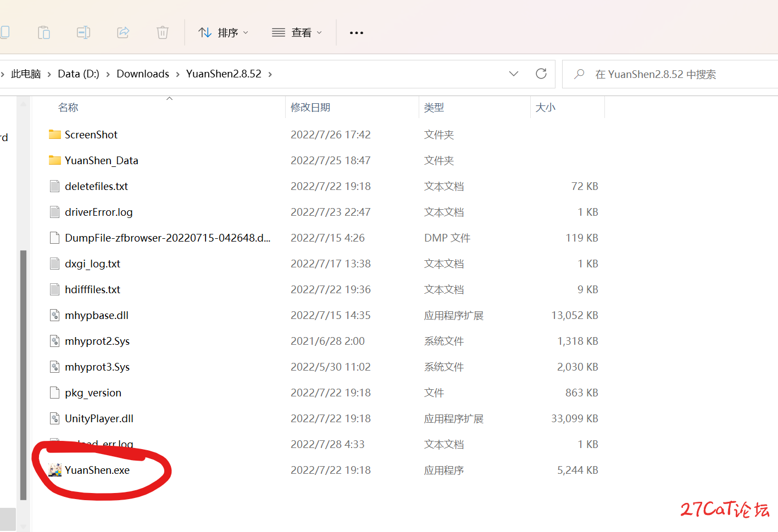Click the 2022/7/26 17:42 date cell

point(331,135)
